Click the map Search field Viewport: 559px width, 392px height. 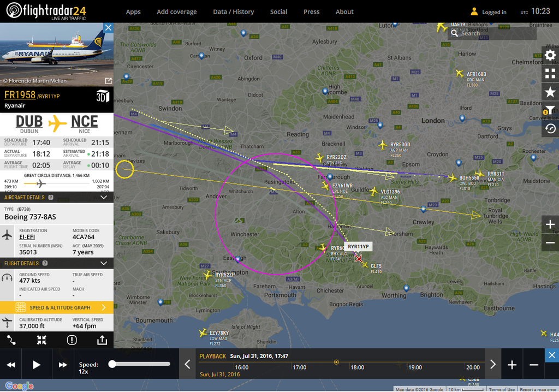(x=492, y=33)
